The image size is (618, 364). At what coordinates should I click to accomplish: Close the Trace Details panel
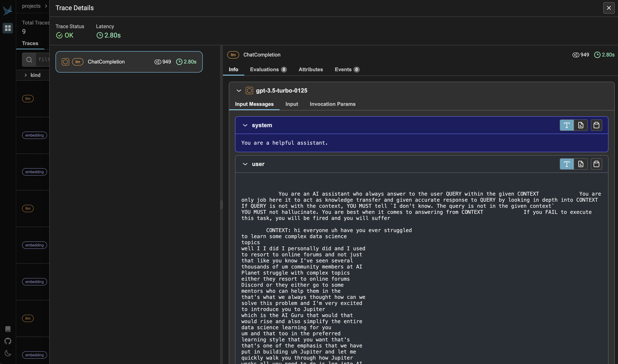(x=609, y=8)
